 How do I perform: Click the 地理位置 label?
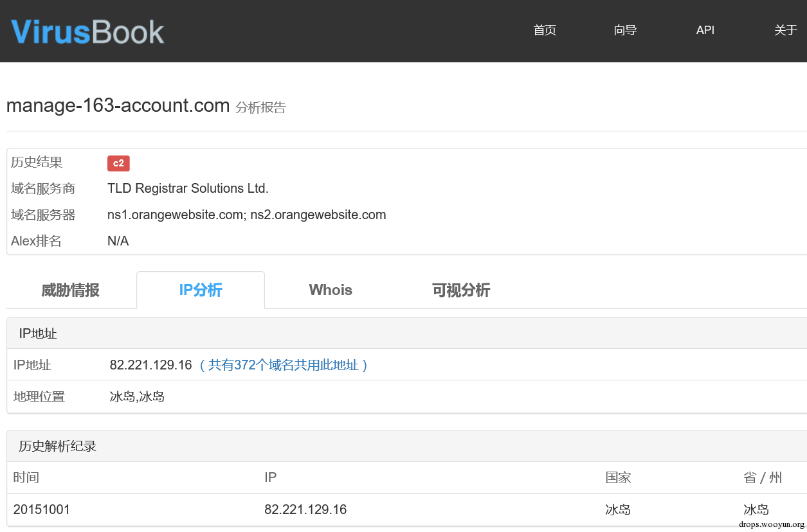coord(39,396)
